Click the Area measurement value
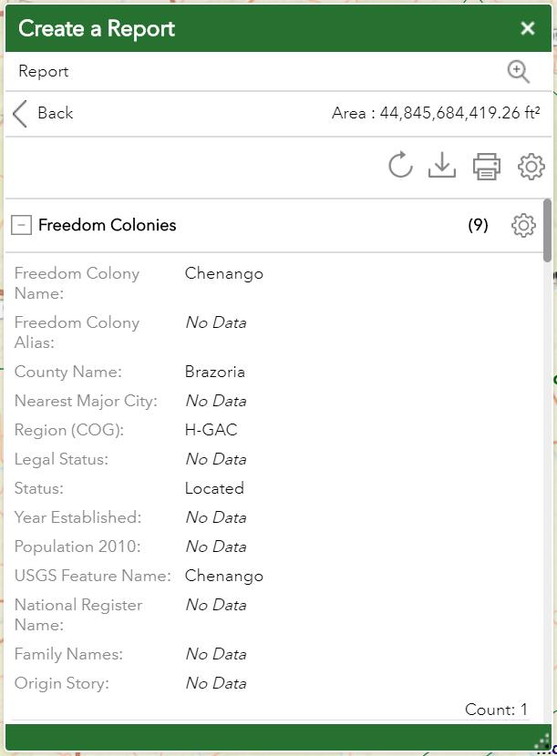This screenshot has width=557, height=756. pyautogui.click(x=436, y=114)
